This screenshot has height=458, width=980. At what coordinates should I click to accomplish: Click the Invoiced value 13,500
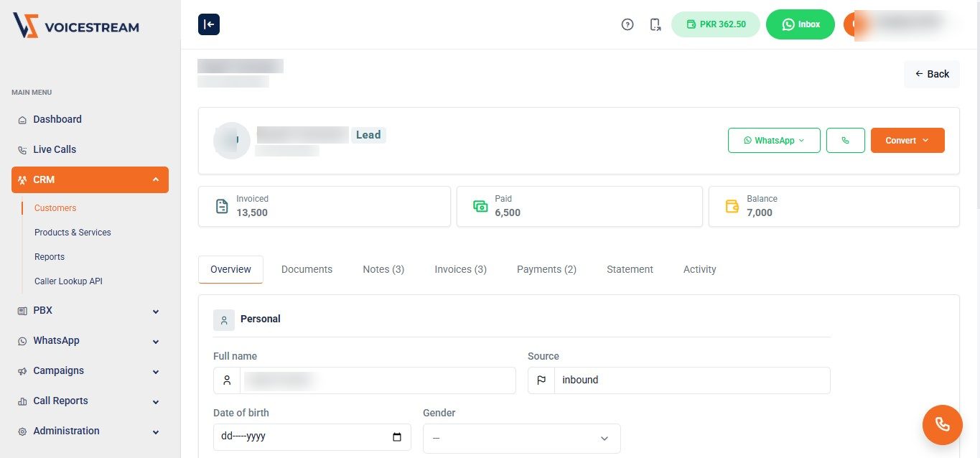[252, 212]
